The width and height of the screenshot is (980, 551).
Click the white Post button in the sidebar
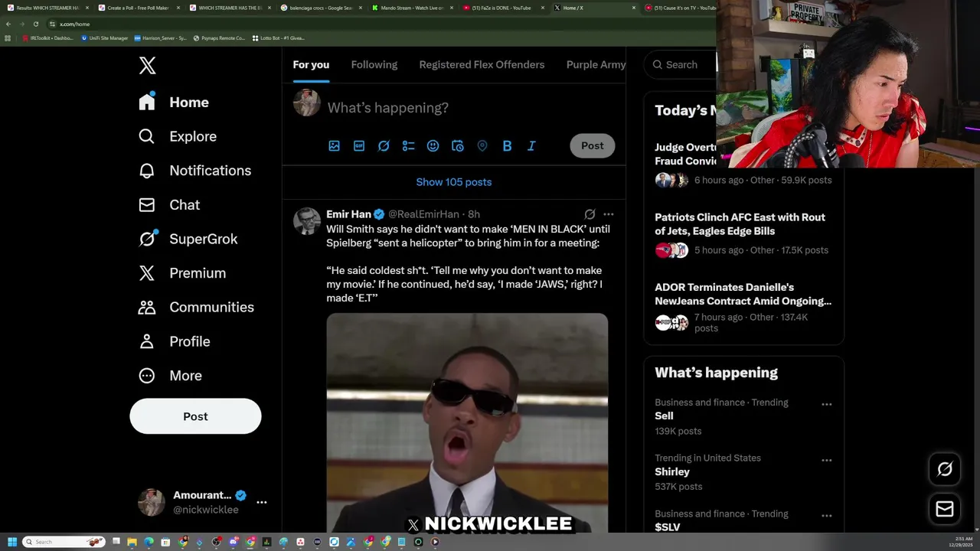pyautogui.click(x=195, y=416)
